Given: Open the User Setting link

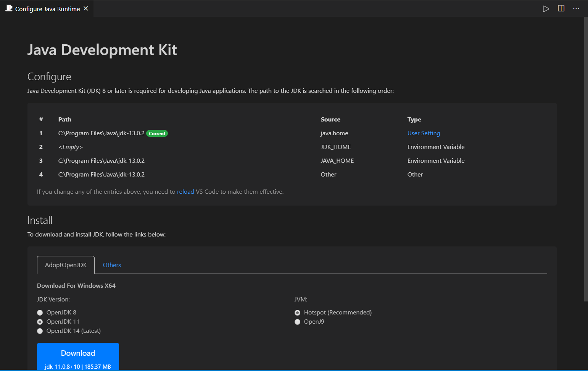Looking at the screenshot, I should click(x=424, y=133).
